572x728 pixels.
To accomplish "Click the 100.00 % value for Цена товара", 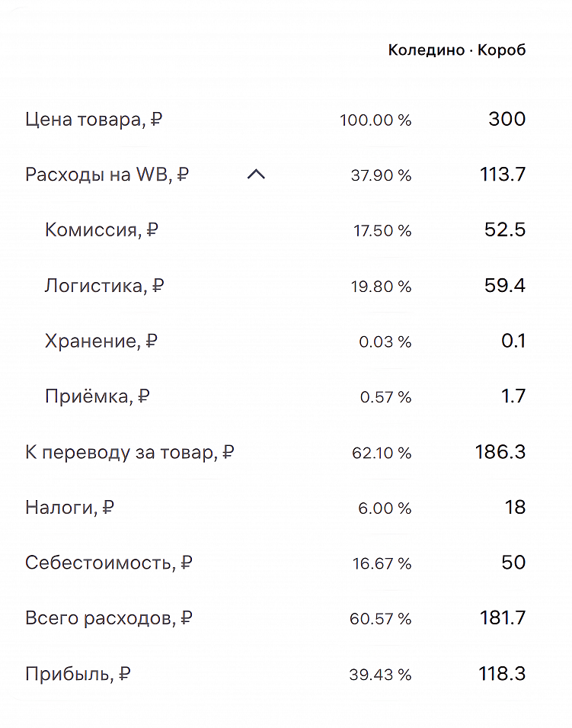I will (x=377, y=119).
